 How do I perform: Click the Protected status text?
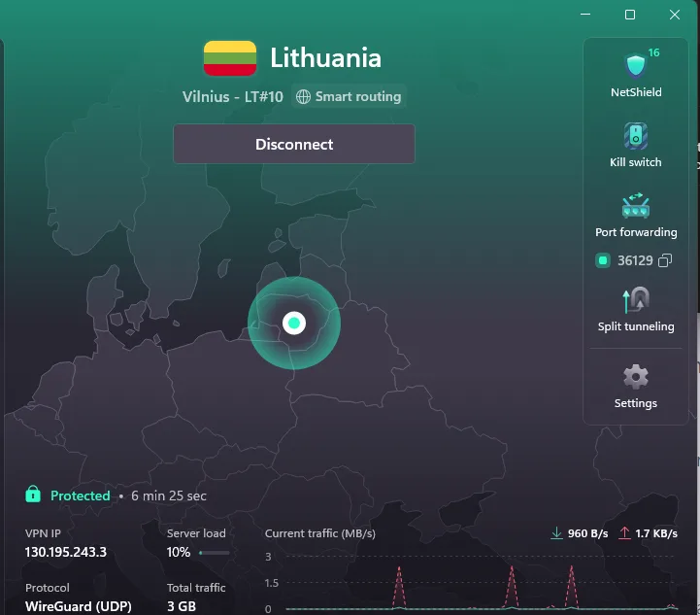81,495
